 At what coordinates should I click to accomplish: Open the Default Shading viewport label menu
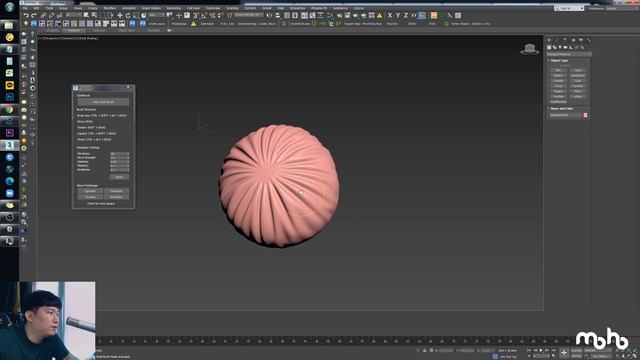point(86,38)
